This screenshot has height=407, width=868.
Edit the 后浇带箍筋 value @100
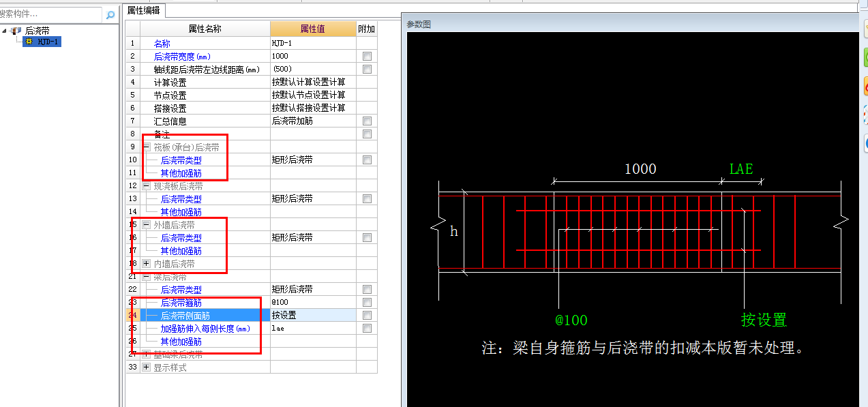pos(313,302)
